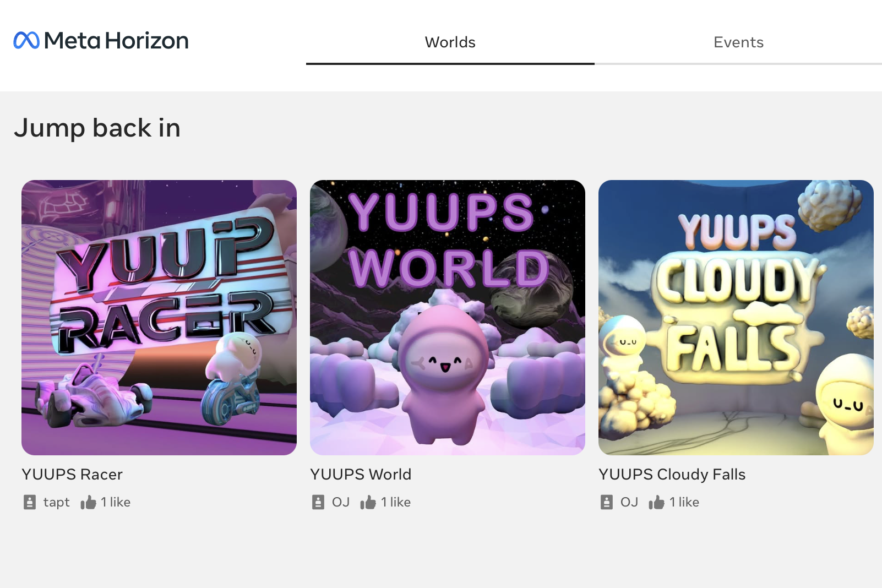
Task: Open the YUUPS Racer title link
Action: (72, 475)
